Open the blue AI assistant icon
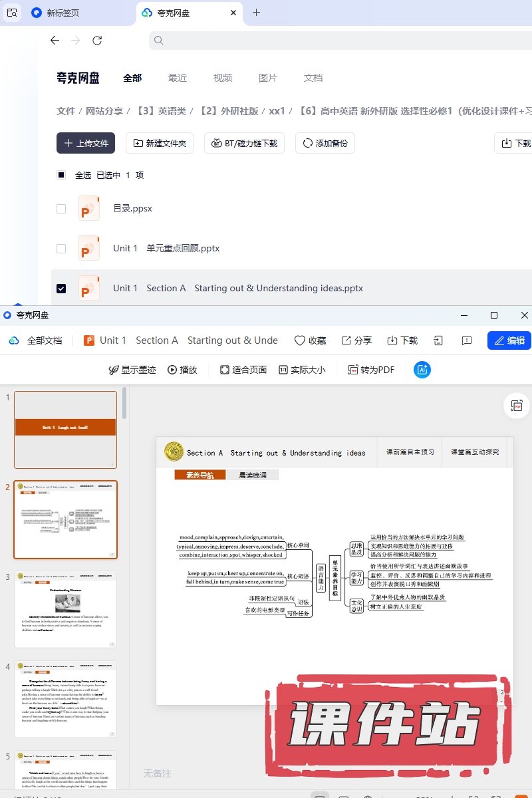This screenshot has height=798, width=532. (x=422, y=370)
